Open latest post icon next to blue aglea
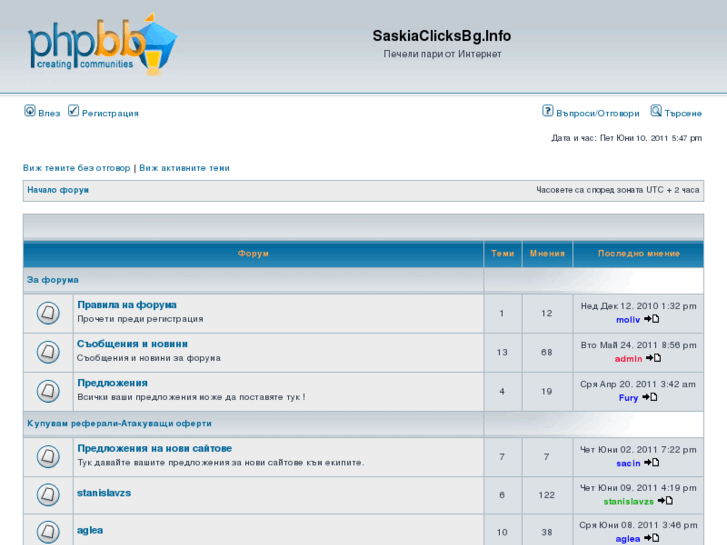727x545 pixels. pos(652,538)
